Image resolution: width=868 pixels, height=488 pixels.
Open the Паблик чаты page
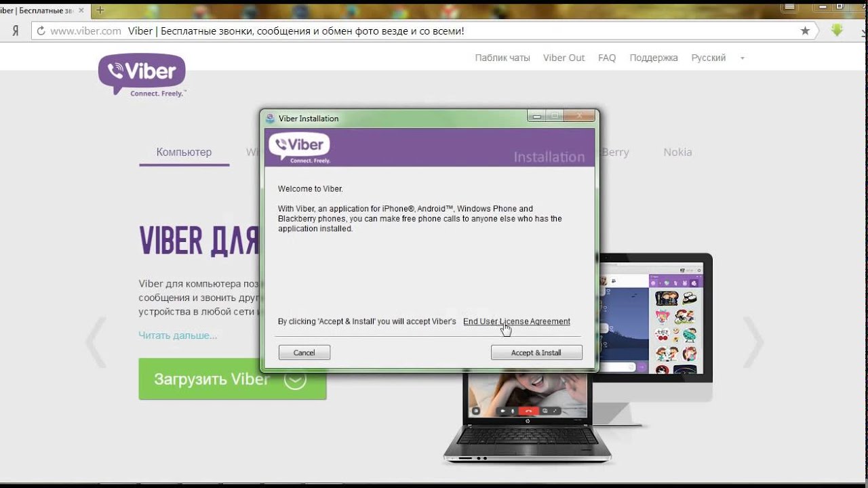click(x=502, y=58)
